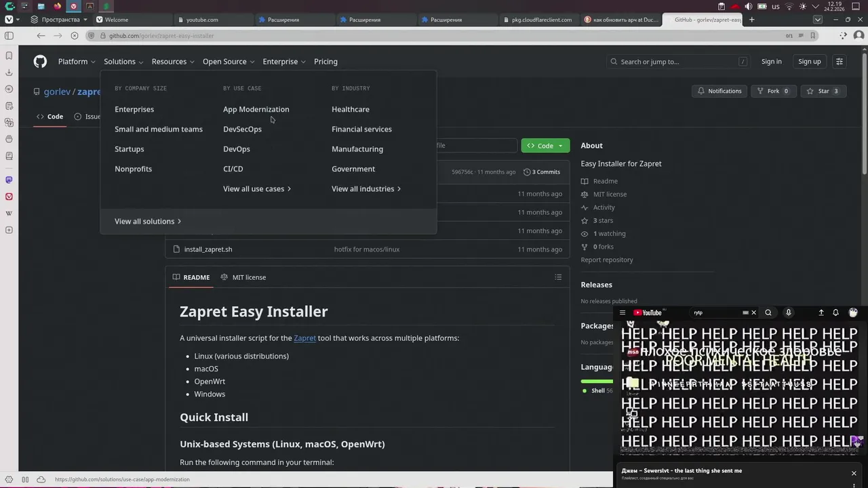The image size is (868, 488).
Task: Open the Пространства workspaces dropdown
Action: (58, 20)
